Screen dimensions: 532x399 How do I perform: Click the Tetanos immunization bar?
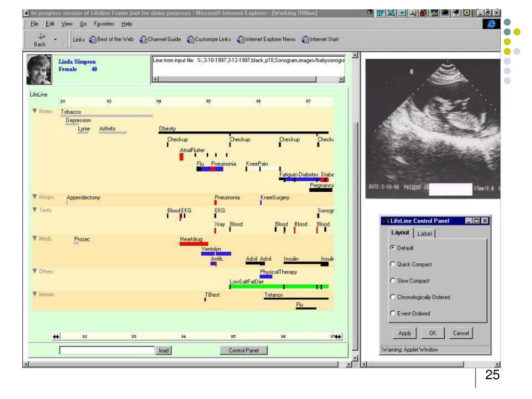point(296,299)
